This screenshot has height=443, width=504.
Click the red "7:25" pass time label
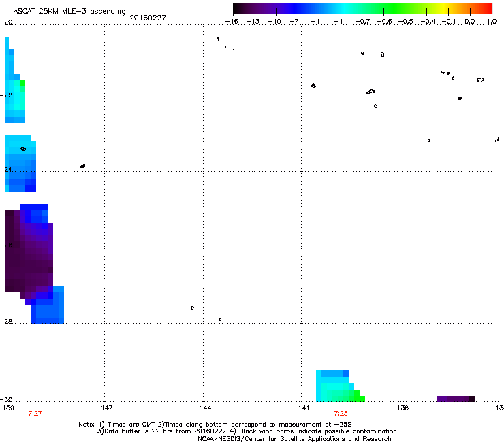point(341,414)
